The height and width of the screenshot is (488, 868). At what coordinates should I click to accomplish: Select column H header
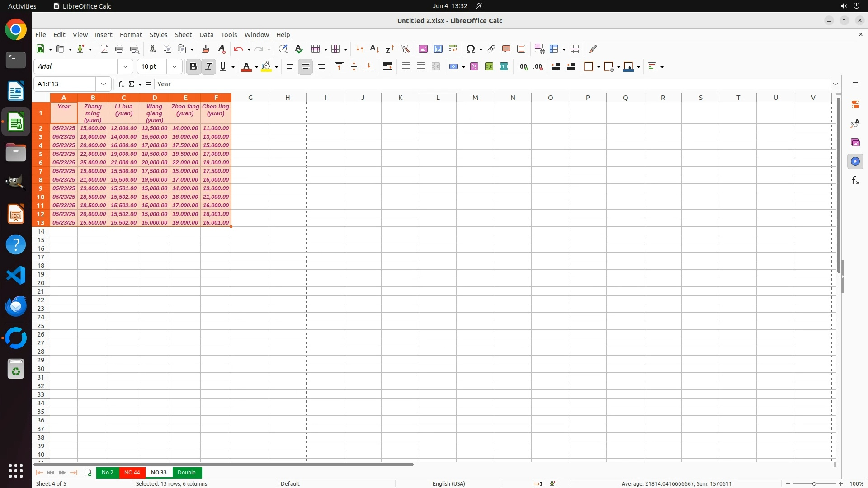(x=288, y=98)
